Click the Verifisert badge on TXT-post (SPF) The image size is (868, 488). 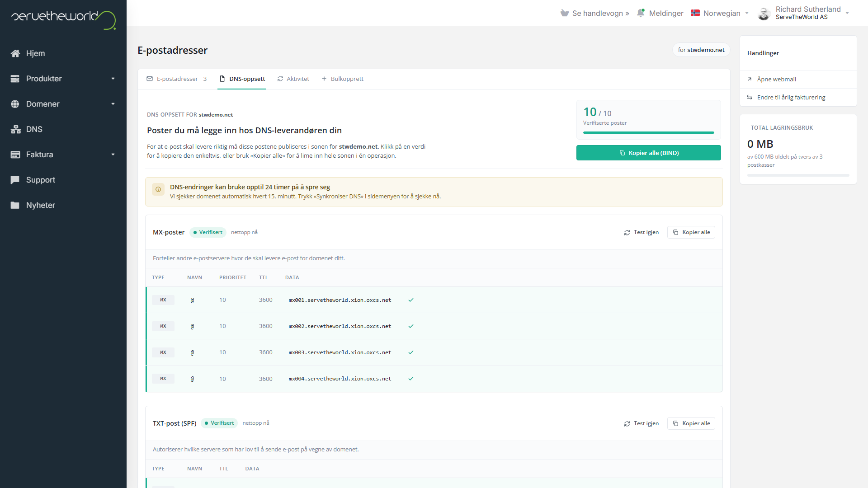219,423
